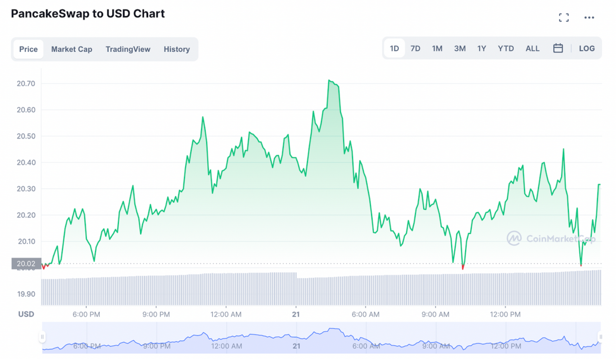Set chart range to 1Y
This screenshot has width=616, height=364.
[482, 48]
